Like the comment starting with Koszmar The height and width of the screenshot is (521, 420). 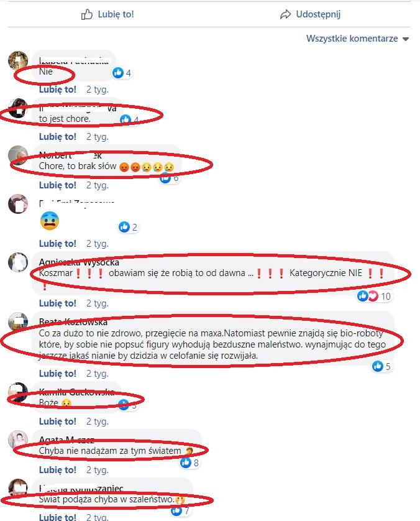[x=57, y=303]
